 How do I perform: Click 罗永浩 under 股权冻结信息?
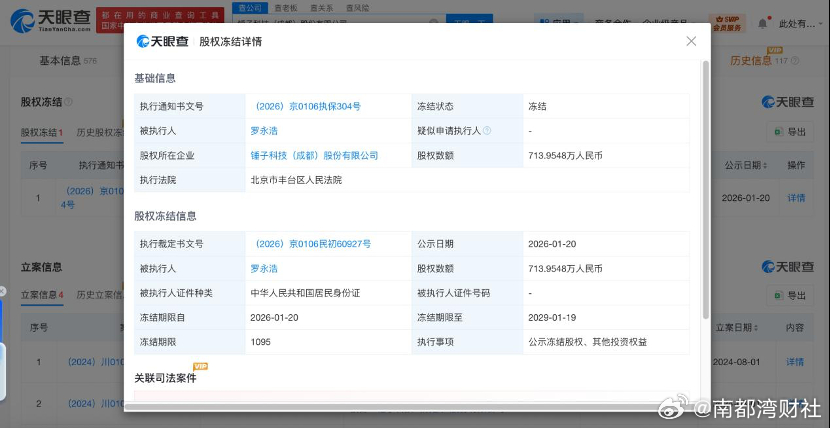pos(264,268)
